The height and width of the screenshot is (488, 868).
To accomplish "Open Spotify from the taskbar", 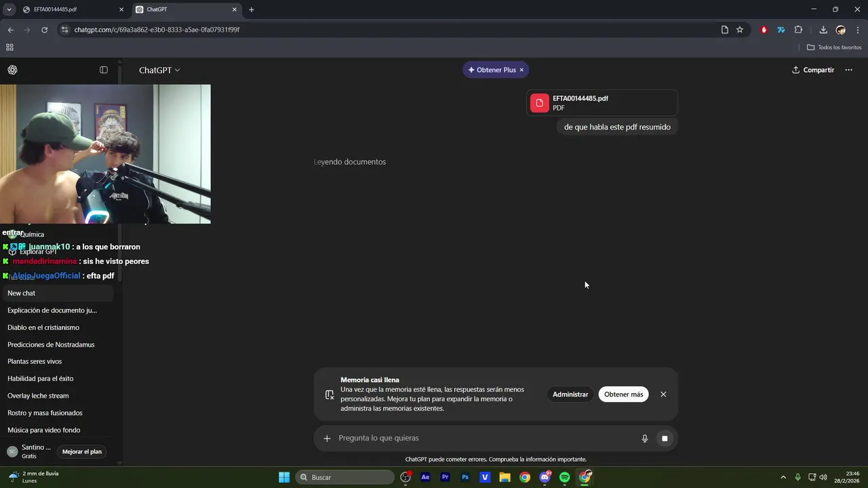I will tap(565, 477).
